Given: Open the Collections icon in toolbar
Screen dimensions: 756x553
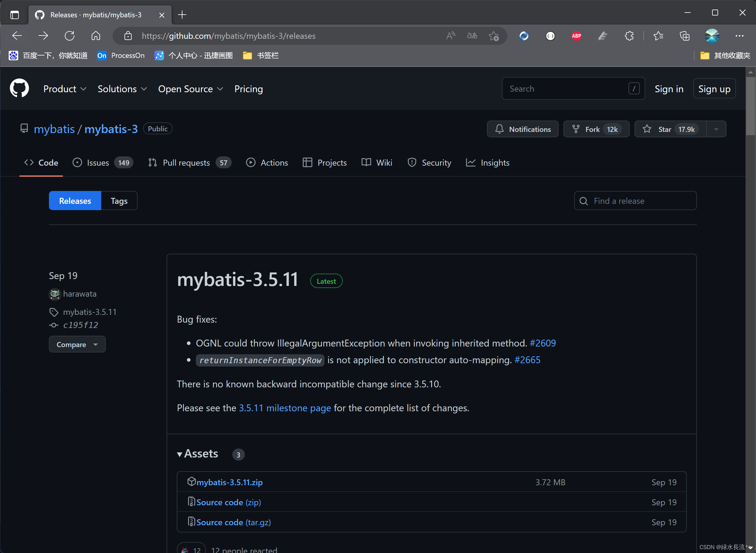Looking at the screenshot, I should (x=685, y=36).
